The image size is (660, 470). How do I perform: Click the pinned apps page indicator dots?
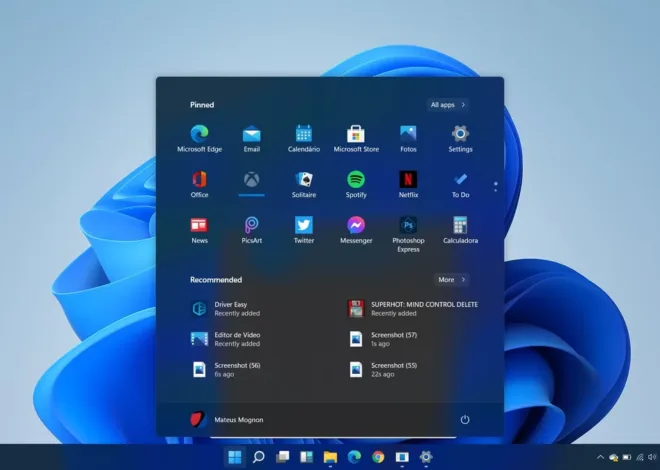pos(495,187)
